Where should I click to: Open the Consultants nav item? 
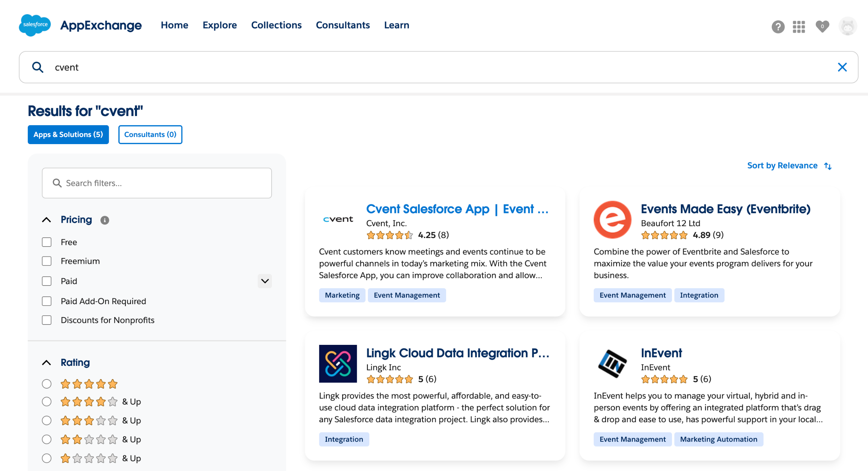343,25
